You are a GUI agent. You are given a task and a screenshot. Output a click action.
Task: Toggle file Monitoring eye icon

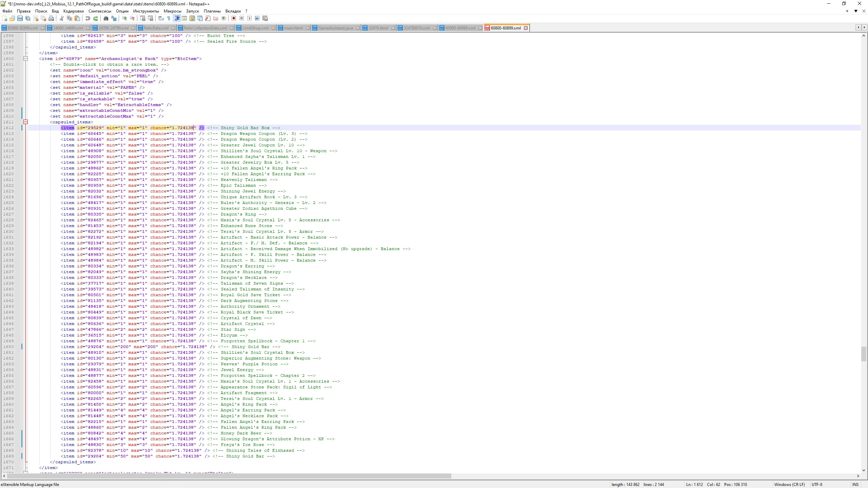[x=223, y=18]
